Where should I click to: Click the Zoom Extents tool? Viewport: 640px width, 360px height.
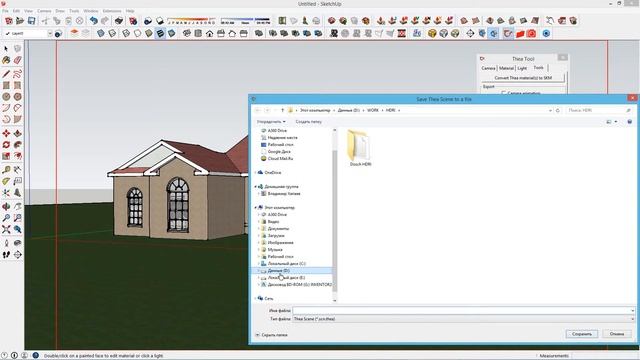pos(6,229)
